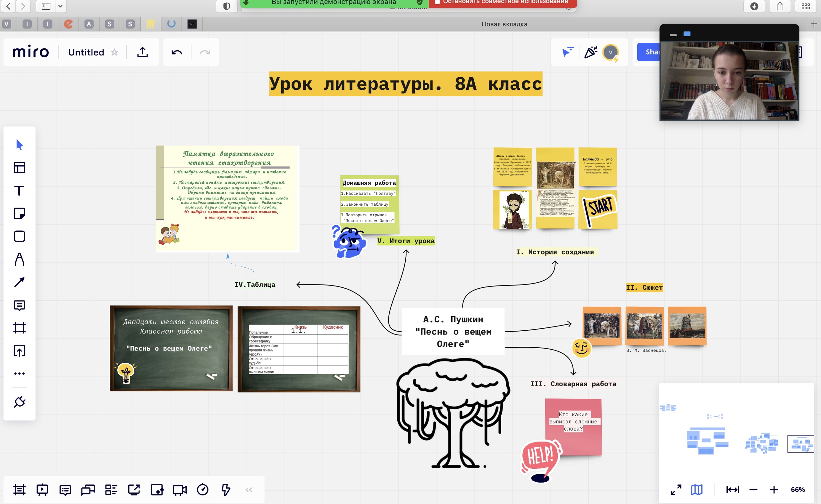Open the miro logo menu
821x504 pixels.
pyautogui.click(x=31, y=52)
